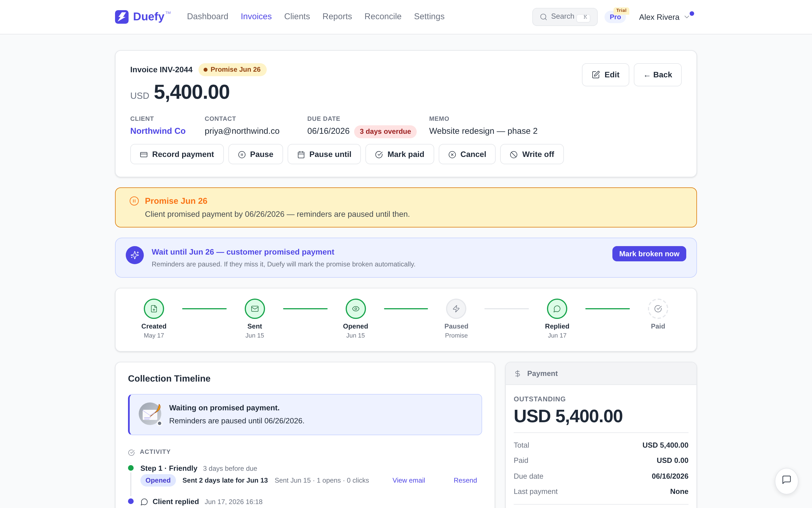Open Settings from the top nav

point(429,16)
